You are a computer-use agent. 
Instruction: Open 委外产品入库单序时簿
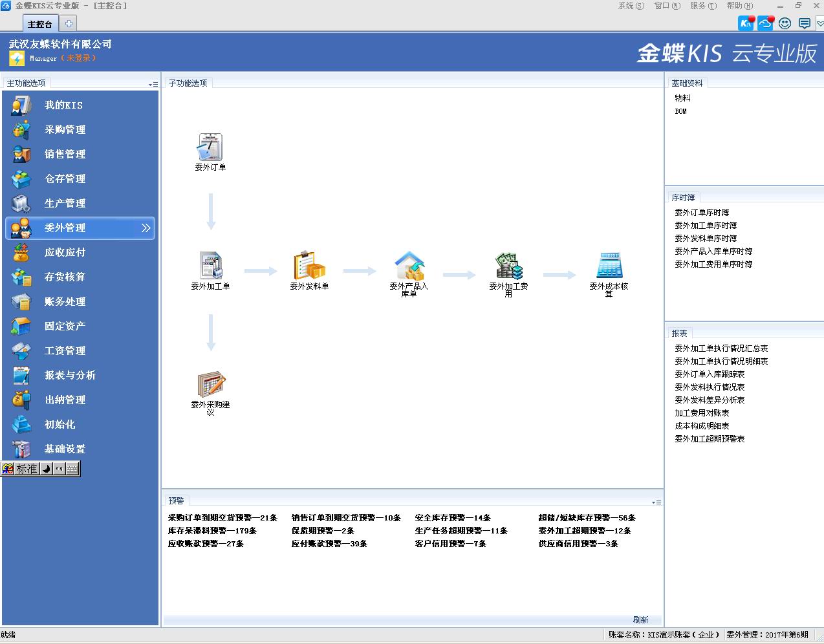713,252
